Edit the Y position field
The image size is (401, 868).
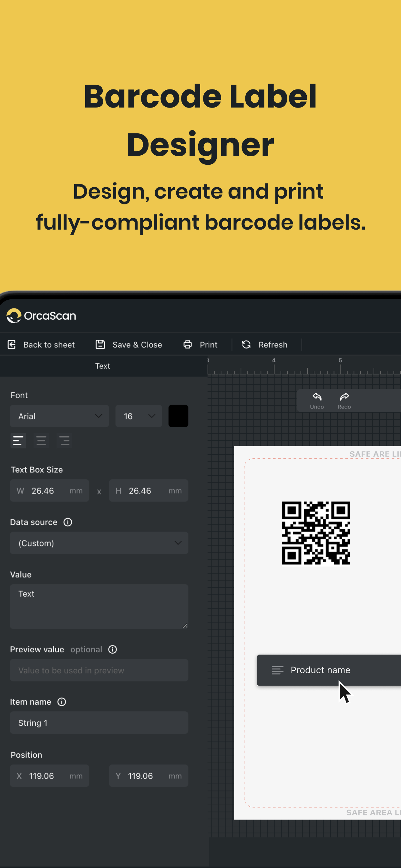[x=149, y=776]
